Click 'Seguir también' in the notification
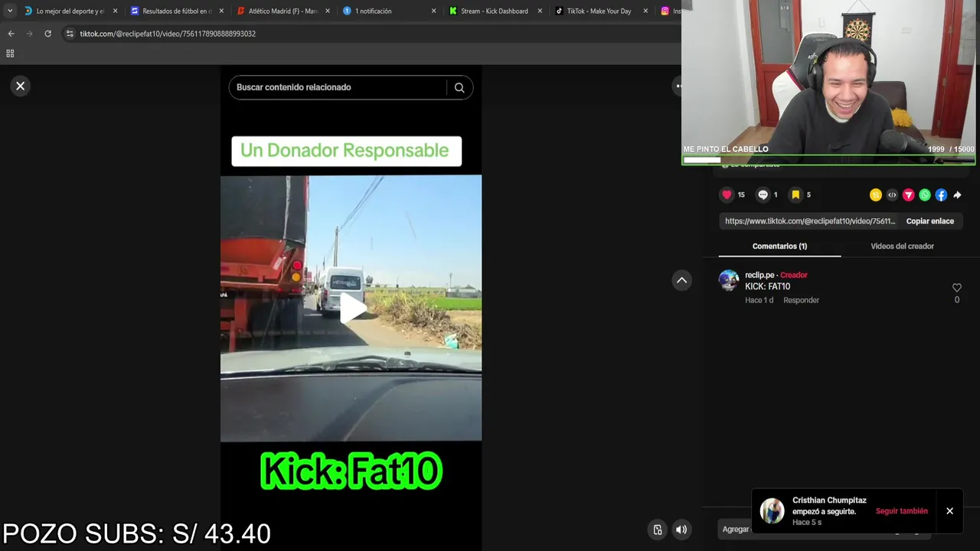 pyautogui.click(x=901, y=511)
